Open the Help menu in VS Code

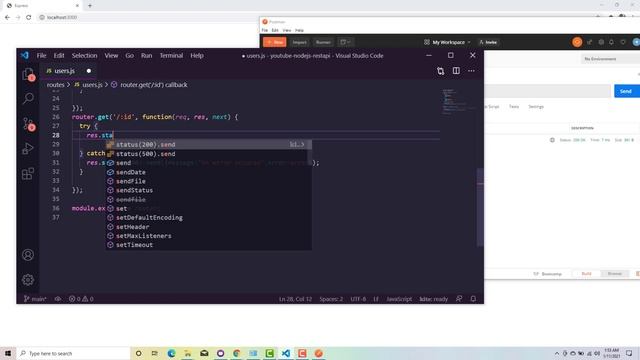tap(197, 56)
